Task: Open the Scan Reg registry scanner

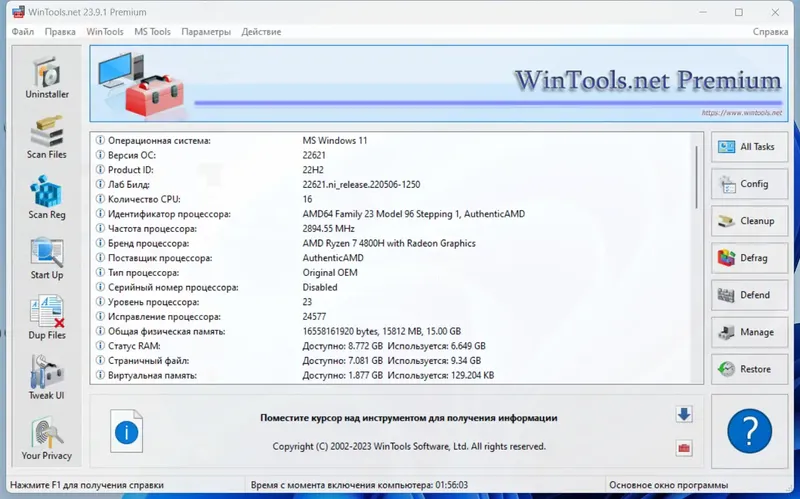Action: coord(47,198)
